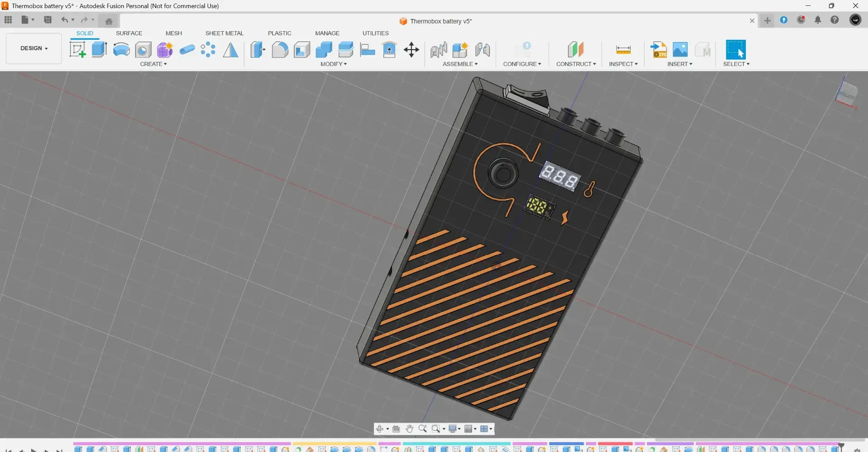Viewport: 868px width, 452px height.
Task: Undo the last action
Action: [65, 20]
